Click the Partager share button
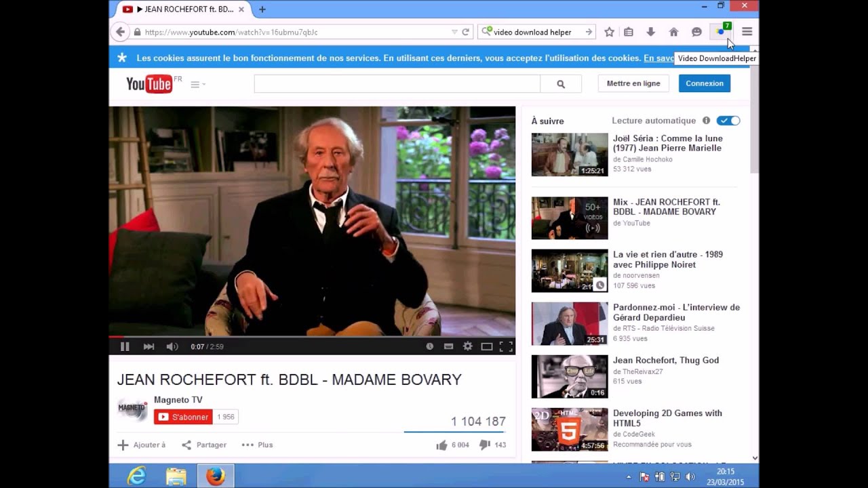 click(204, 445)
